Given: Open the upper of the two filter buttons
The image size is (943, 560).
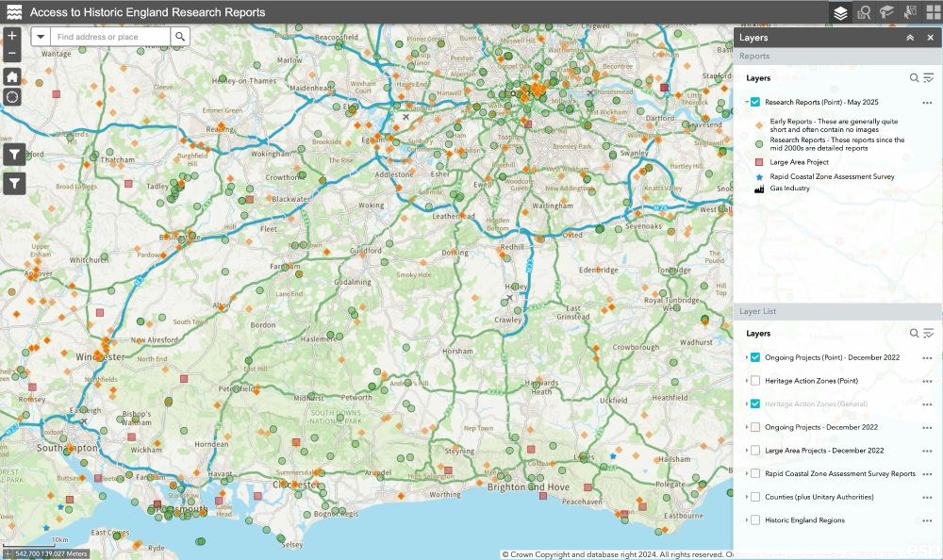Looking at the screenshot, I should tap(14, 155).
